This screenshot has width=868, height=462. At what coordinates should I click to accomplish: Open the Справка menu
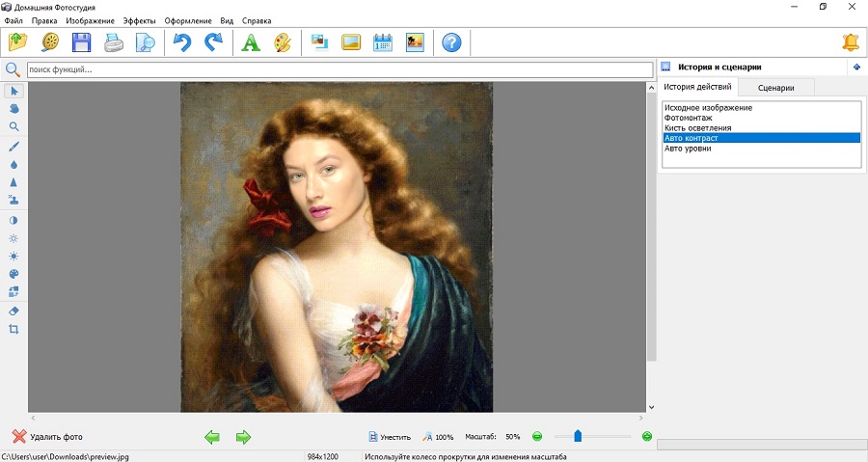(x=257, y=20)
